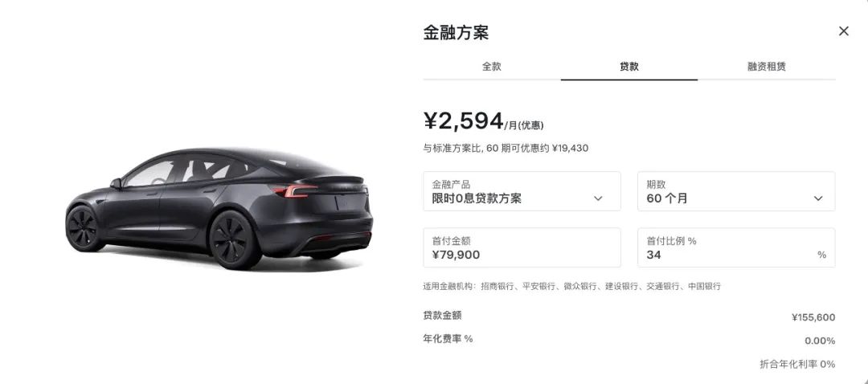Switch to the 全款 tab
Screen dimensions: 868x384
pyautogui.click(x=492, y=67)
